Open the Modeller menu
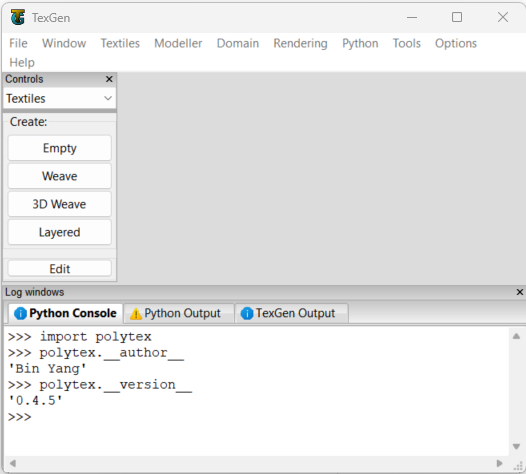The image size is (526, 474). (x=178, y=43)
